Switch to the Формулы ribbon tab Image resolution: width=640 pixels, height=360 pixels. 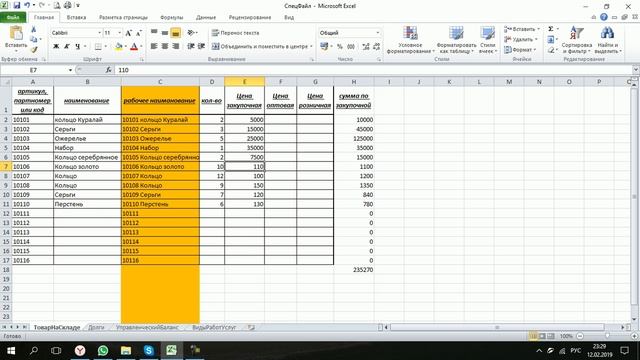click(172, 17)
